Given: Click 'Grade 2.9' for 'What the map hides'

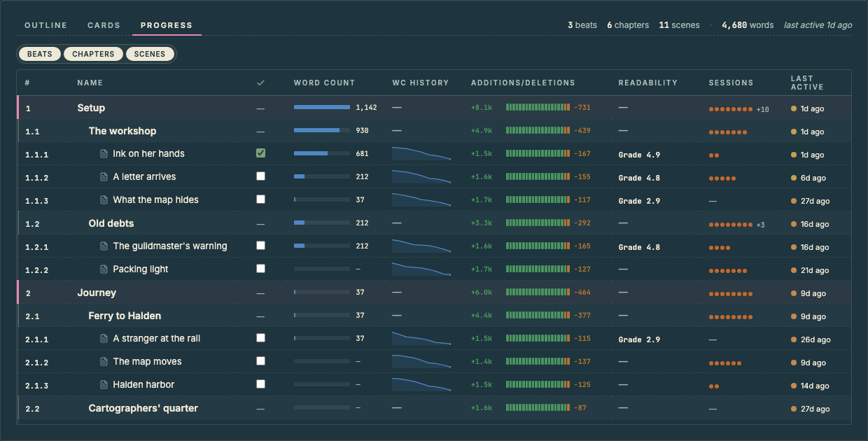Looking at the screenshot, I should pyautogui.click(x=639, y=201).
